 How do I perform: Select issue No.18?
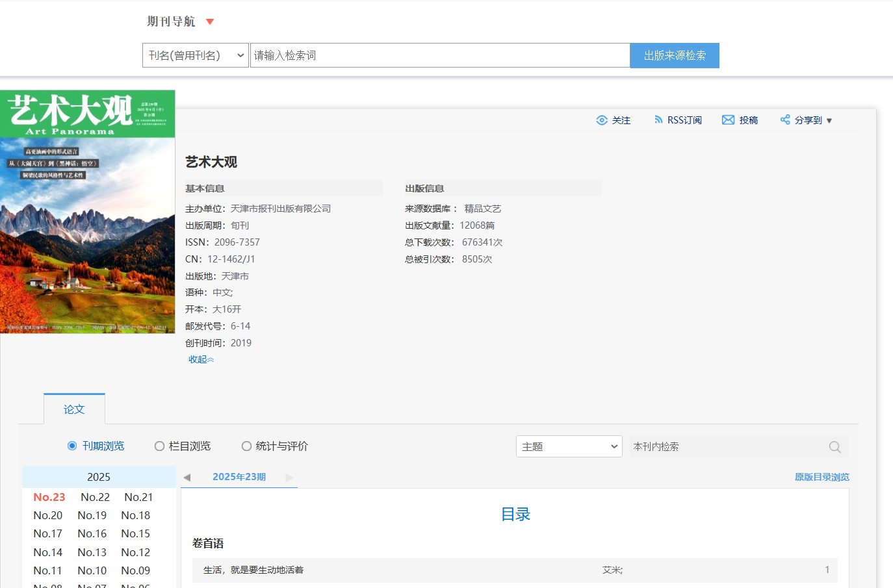[136, 515]
